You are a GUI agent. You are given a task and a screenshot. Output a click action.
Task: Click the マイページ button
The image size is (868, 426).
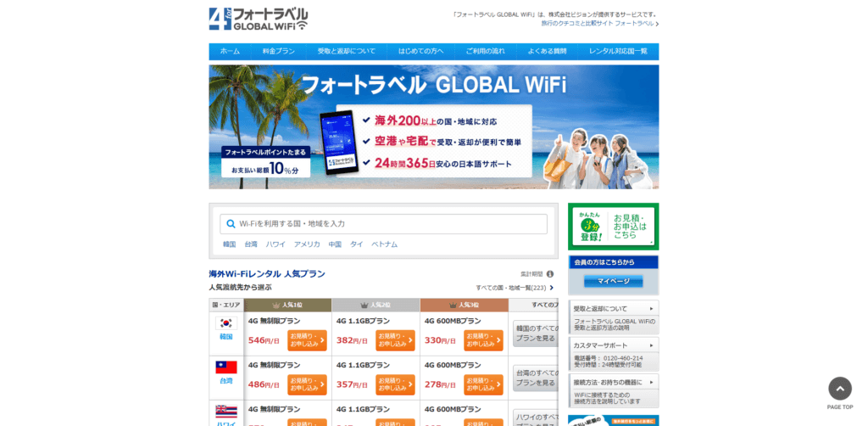tap(614, 282)
